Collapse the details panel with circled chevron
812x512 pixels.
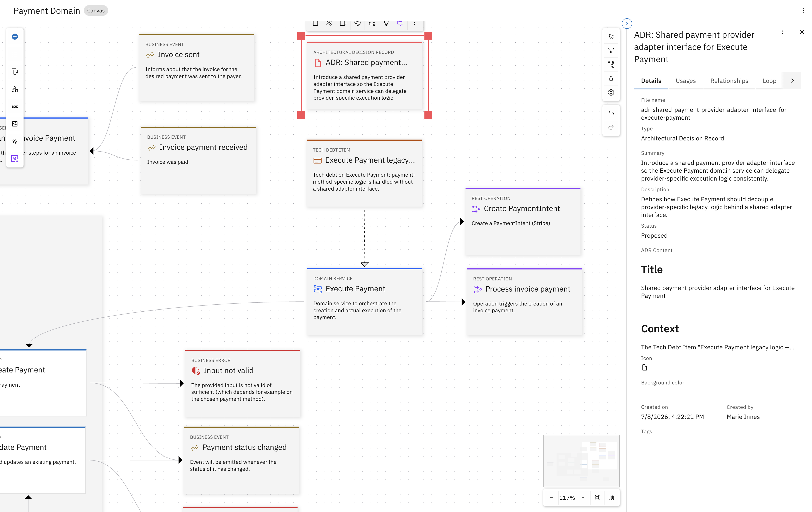(x=627, y=24)
